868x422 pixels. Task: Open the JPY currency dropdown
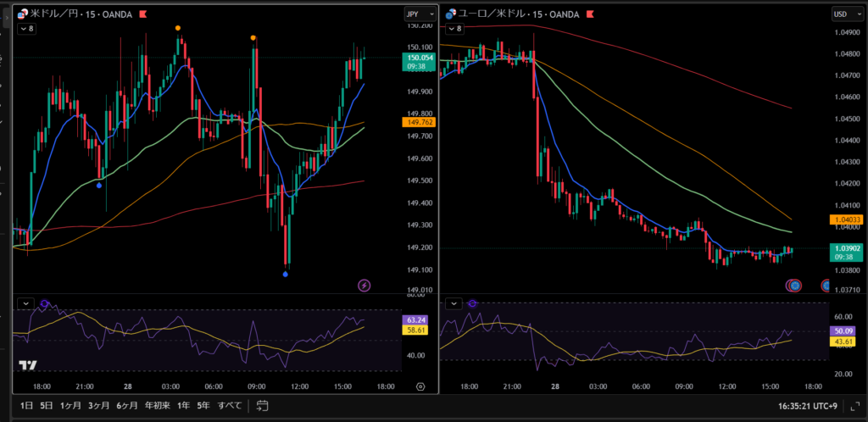[x=420, y=14]
